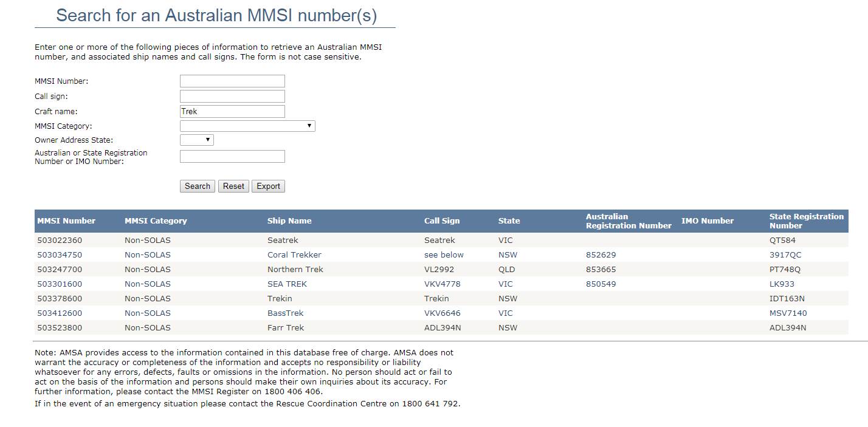Click the Call Sign column header
Screen dimensions: 868x427
click(x=442, y=221)
